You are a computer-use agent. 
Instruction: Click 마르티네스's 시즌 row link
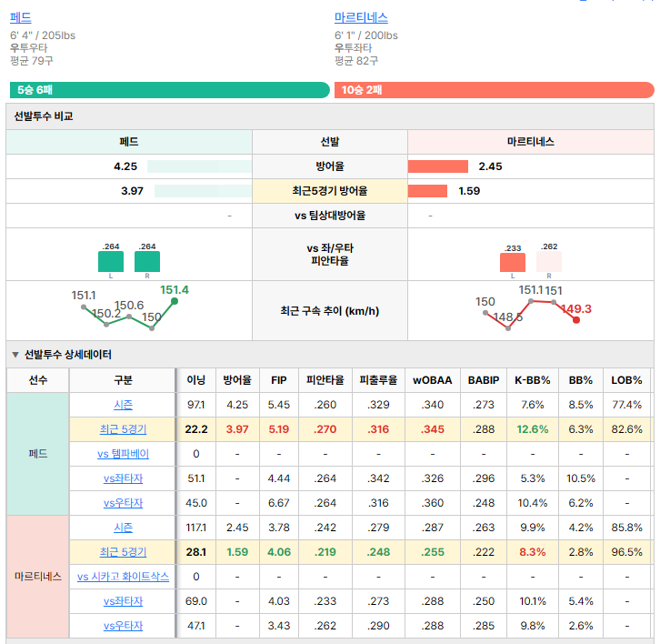click(x=123, y=528)
